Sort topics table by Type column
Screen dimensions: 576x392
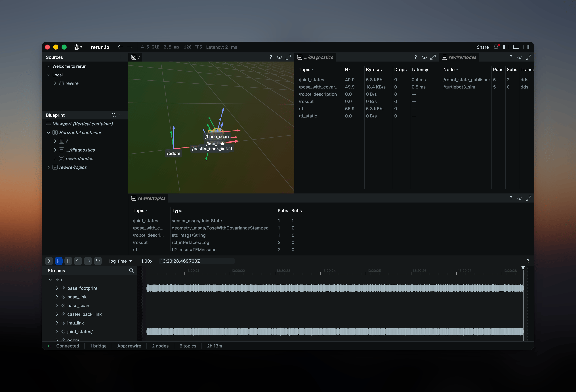[x=177, y=211]
